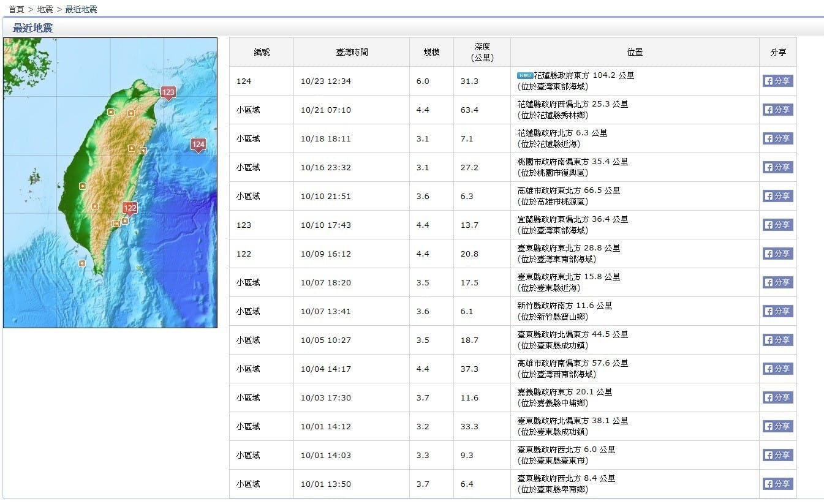Open the 10/03 17:30 Chiayi earthquake entry
The height and width of the screenshot is (504, 824).
click(x=564, y=392)
